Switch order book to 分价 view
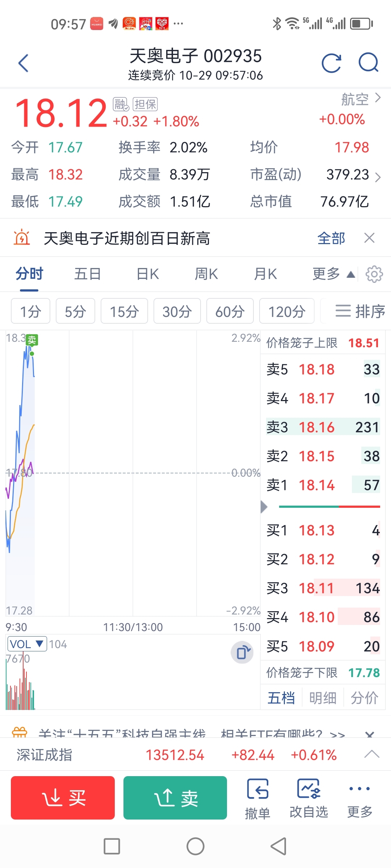Image resolution: width=391 pixels, height=868 pixels. [x=365, y=698]
